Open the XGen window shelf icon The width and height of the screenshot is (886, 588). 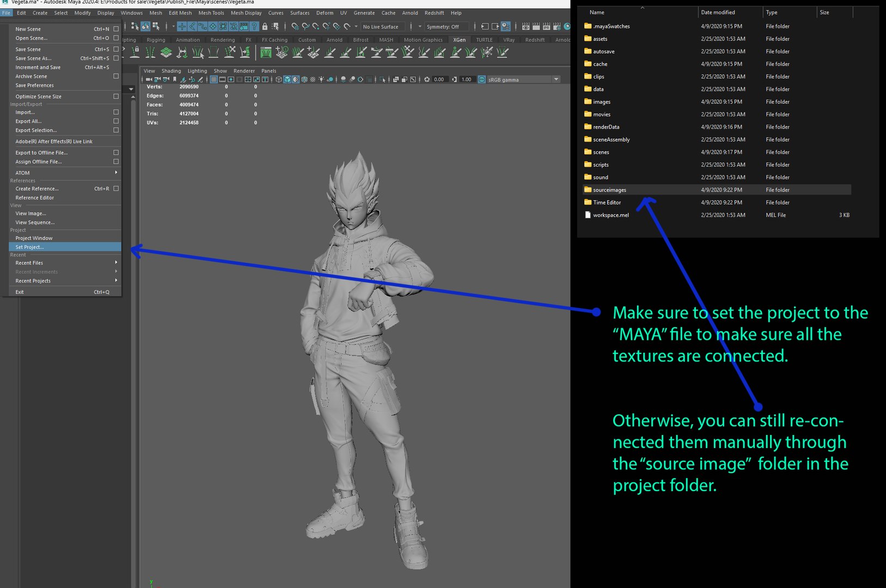click(x=266, y=52)
